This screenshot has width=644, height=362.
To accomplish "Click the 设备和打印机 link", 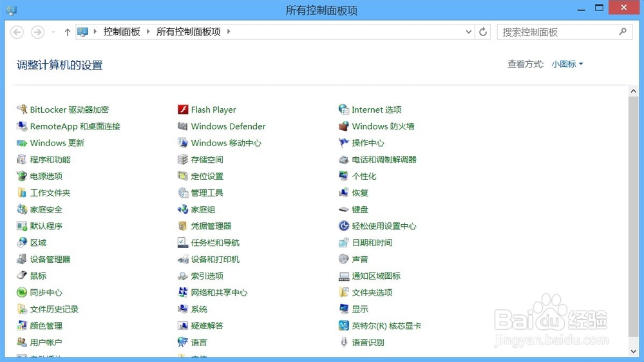I will click(x=215, y=260).
